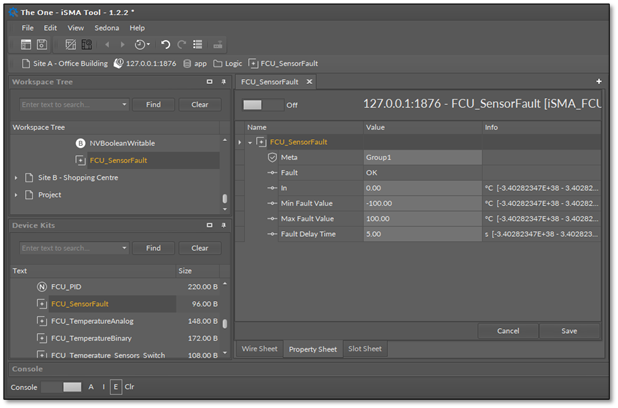Image resolution: width=618 pixels, height=408 pixels.
Task: Click the list view icon in toolbar
Action: pyautogui.click(x=198, y=45)
